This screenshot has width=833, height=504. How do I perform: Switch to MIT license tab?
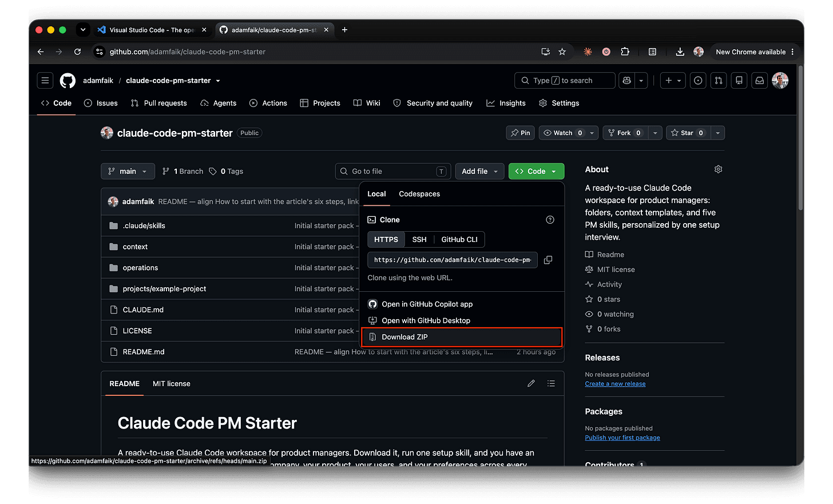click(x=172, y=383)
